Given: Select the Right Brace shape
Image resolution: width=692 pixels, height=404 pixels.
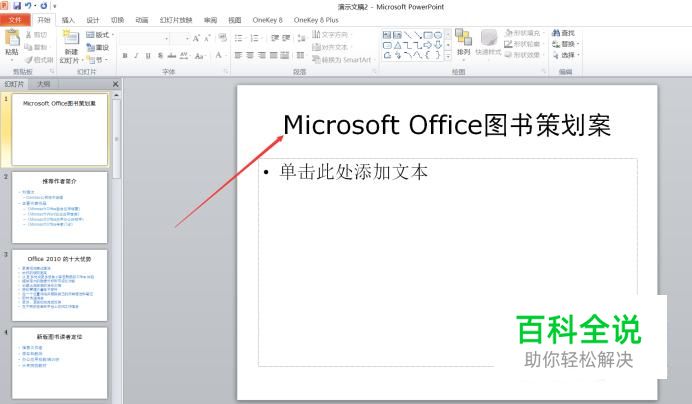Looking at the screenshot, I should (x=438, y=56).
